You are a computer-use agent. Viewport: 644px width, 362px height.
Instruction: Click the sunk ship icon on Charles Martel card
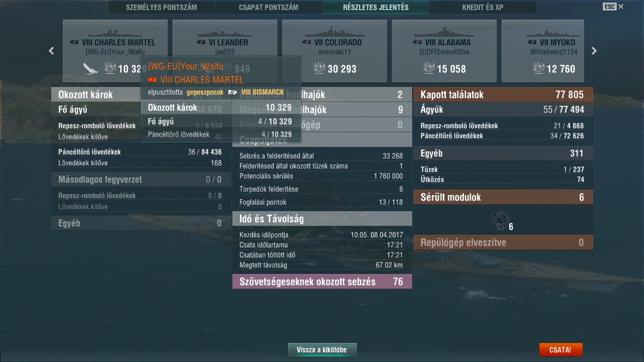click(91, 68)
